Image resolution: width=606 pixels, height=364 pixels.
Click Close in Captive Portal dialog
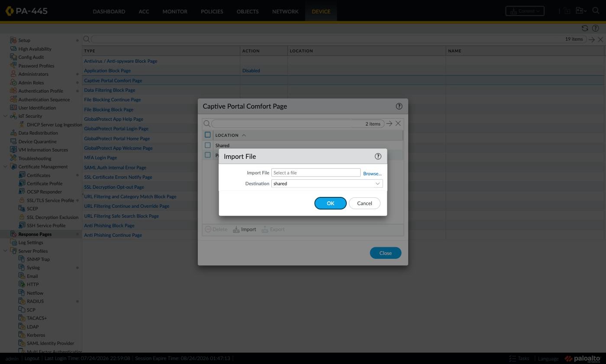tap(386, 253)
